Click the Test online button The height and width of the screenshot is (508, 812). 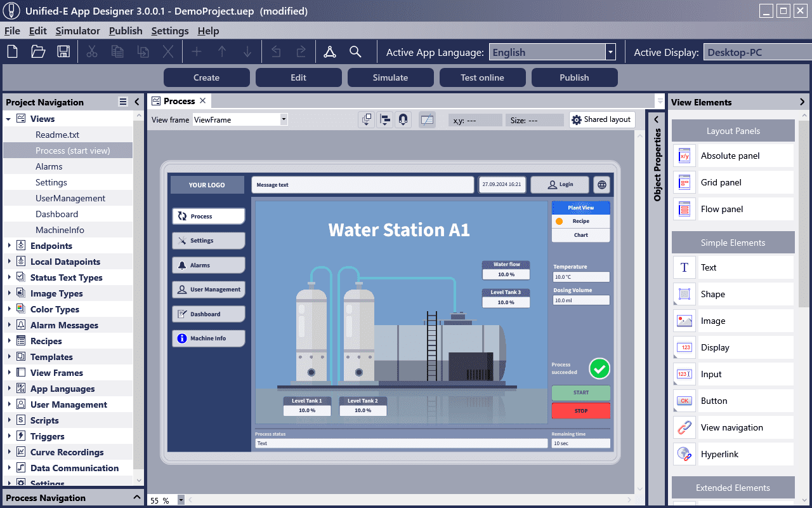click(x=482, y=77)
